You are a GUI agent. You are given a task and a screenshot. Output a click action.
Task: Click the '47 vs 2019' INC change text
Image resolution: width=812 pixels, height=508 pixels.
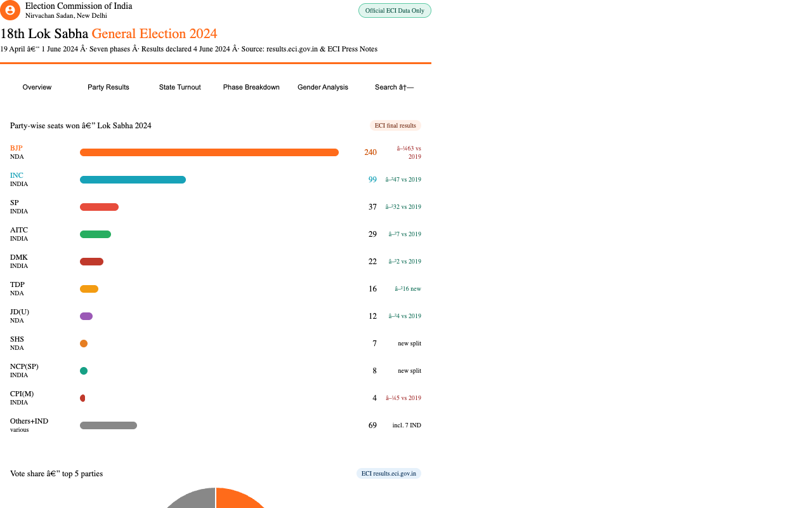pos(403,180)
